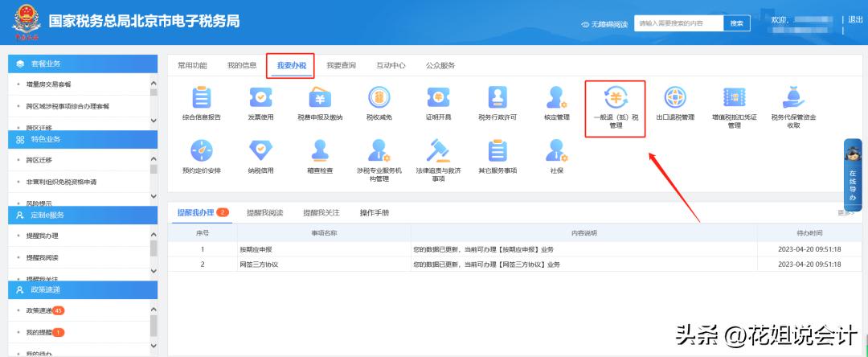Open 税务代保管资金收取 icon
The width and height of the screenshot is (868, 357).
(793, 97)
